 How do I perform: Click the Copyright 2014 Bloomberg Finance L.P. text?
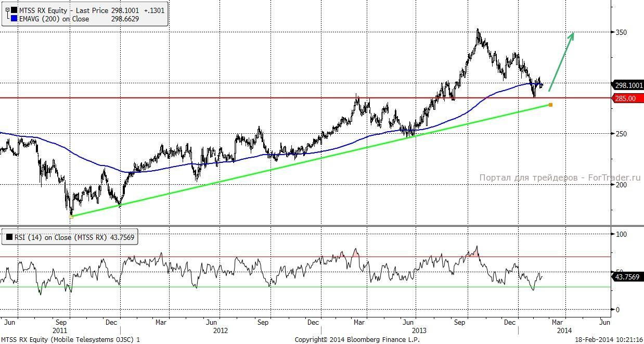click(357, 339)
